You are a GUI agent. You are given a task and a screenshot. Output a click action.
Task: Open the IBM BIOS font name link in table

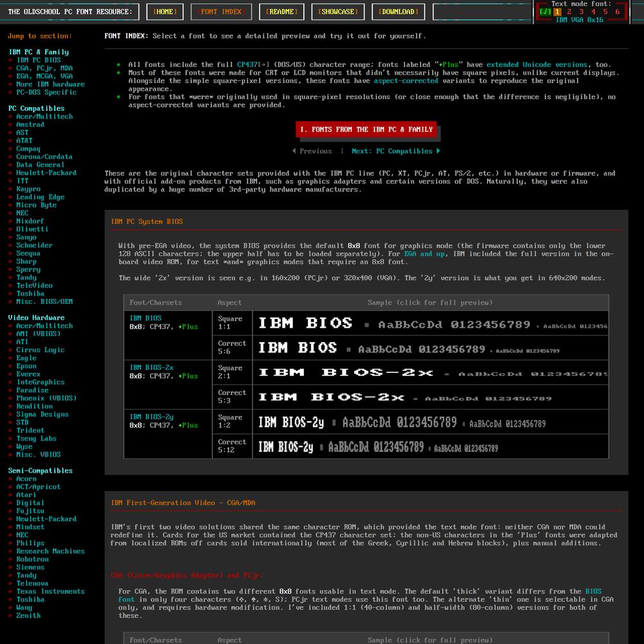pos(146,318)
